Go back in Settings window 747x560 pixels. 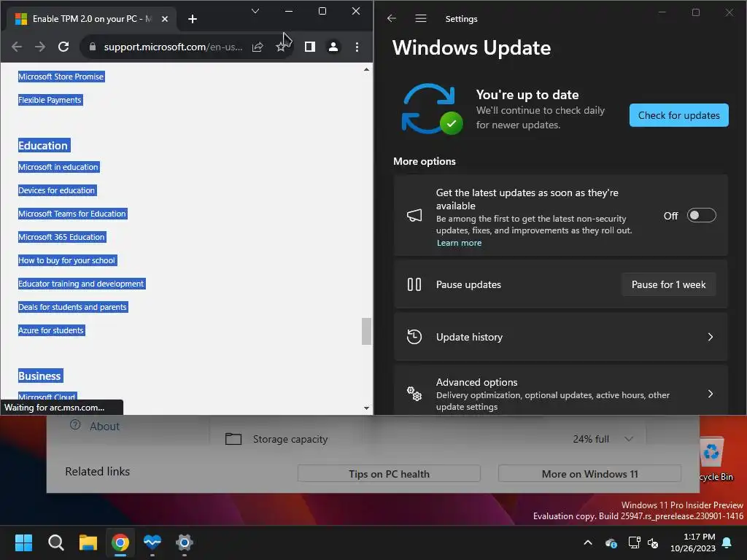pyautogui.click(x=392, y=18)
